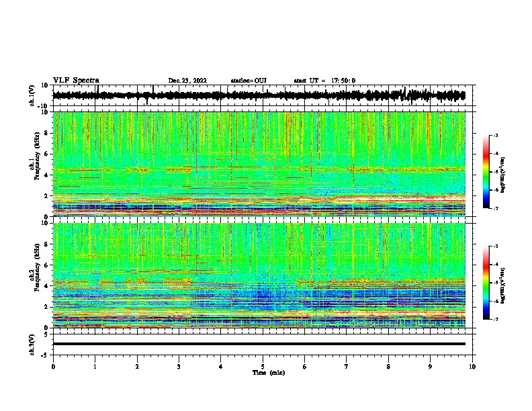The width and height of the screenshot is (532, 411).
Task: Click the "9" minute tick label
Action: [x=430, y=367]
